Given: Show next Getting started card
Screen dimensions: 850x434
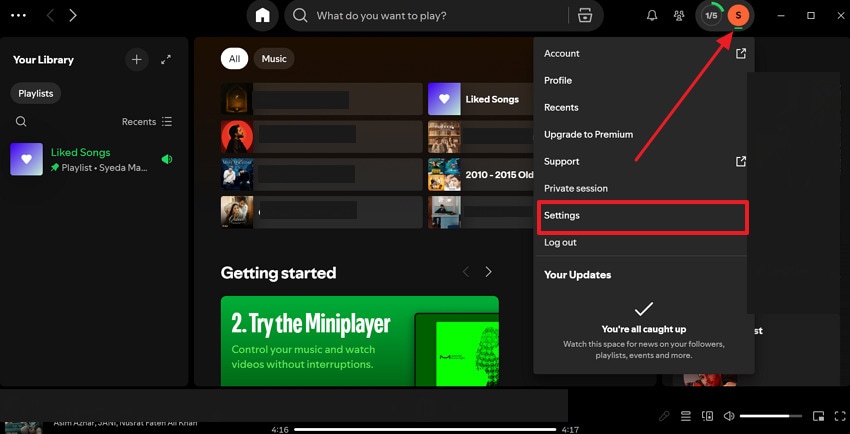Looking at the screenshot, I should (x=488, y=272).
